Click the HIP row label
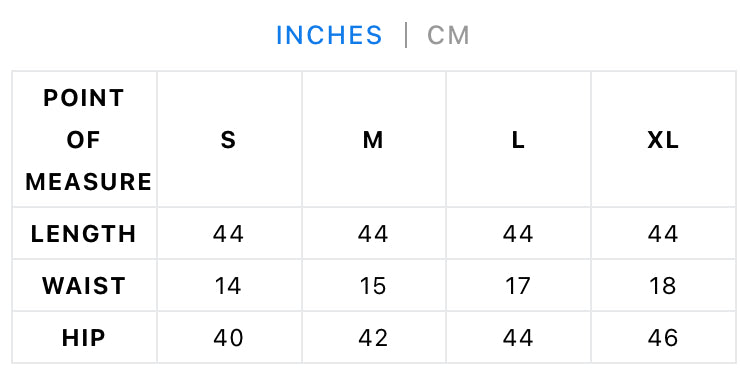This screenshot has height=386, width=740. pos(84,338)
